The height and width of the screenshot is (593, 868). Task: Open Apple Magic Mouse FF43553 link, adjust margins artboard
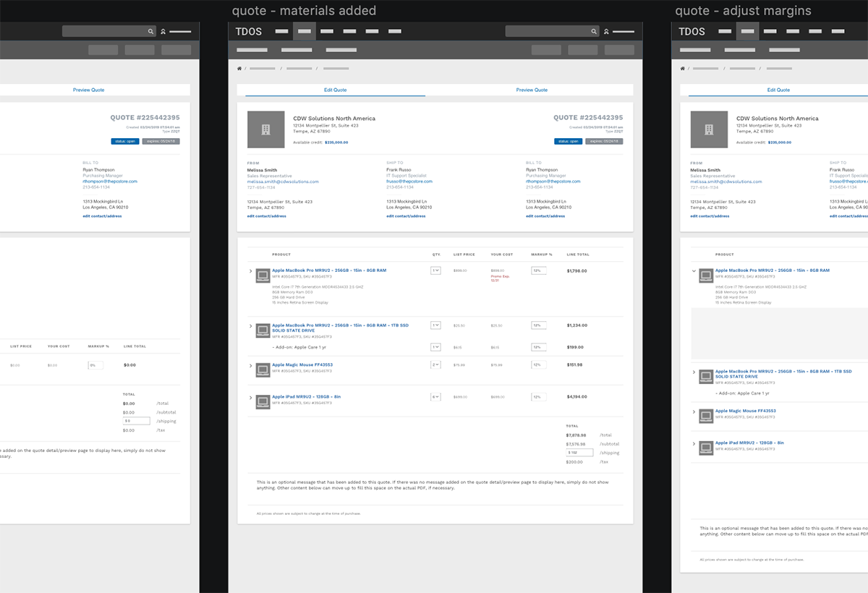[x=746, y=411]
